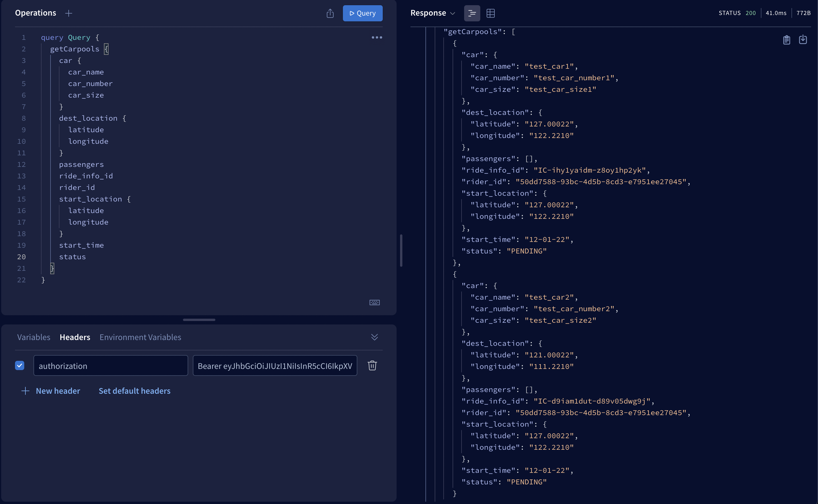Add a new operation tab with plus icon

[69, 13]
